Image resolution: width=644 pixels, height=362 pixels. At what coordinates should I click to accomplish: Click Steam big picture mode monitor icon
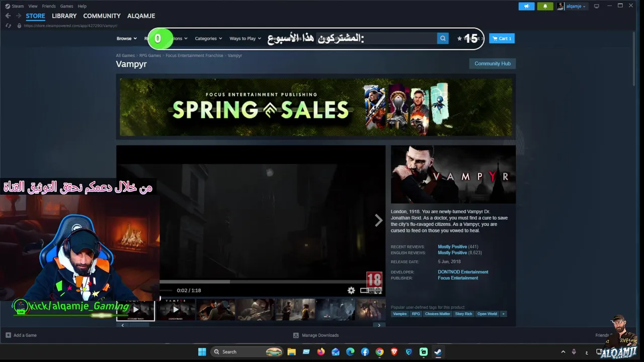pyautogui.click(x=597, y=6)
